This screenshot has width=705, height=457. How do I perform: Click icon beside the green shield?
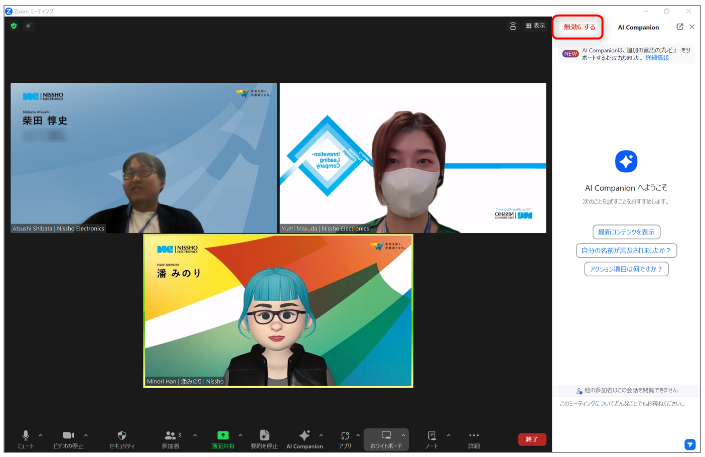click(x=28, y=26)
